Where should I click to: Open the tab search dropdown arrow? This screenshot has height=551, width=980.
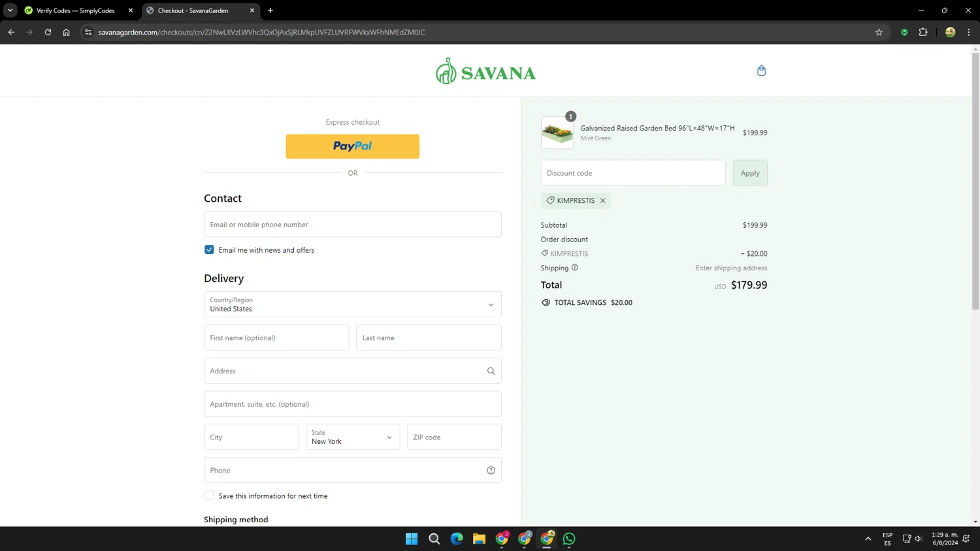10,10
